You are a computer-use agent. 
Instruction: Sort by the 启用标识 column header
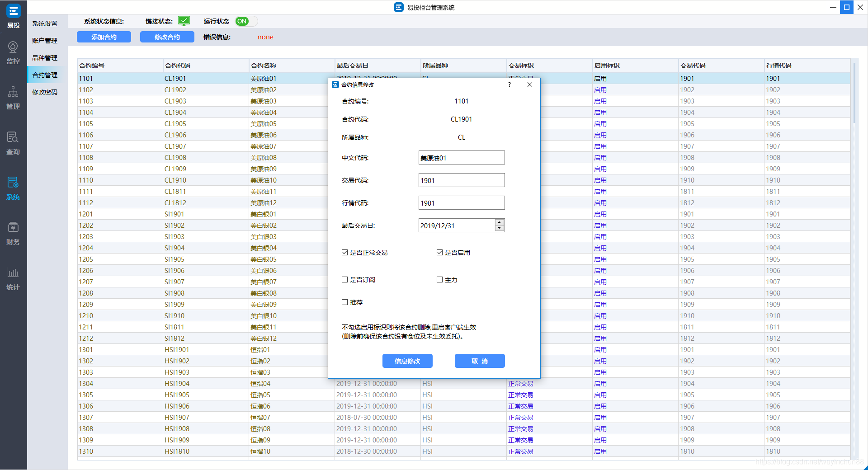click(635, 66)
